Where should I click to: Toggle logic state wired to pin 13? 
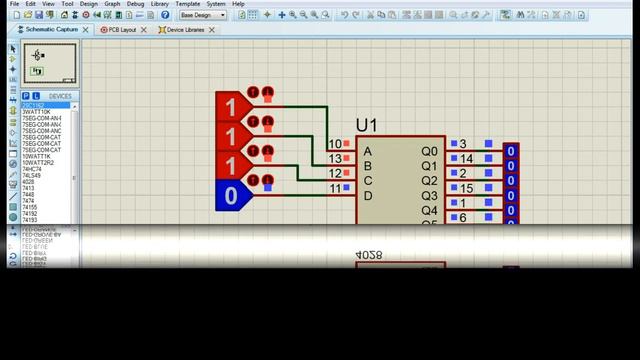pos(233,136)
